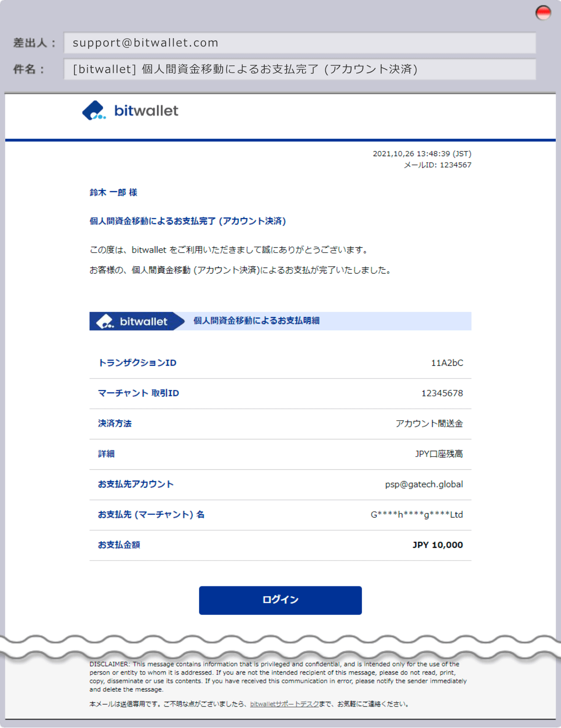This screenshot has height=728, width=561.
Task: Click the recipient name 鈴木 一郎 様
Action: coord(114,193)
